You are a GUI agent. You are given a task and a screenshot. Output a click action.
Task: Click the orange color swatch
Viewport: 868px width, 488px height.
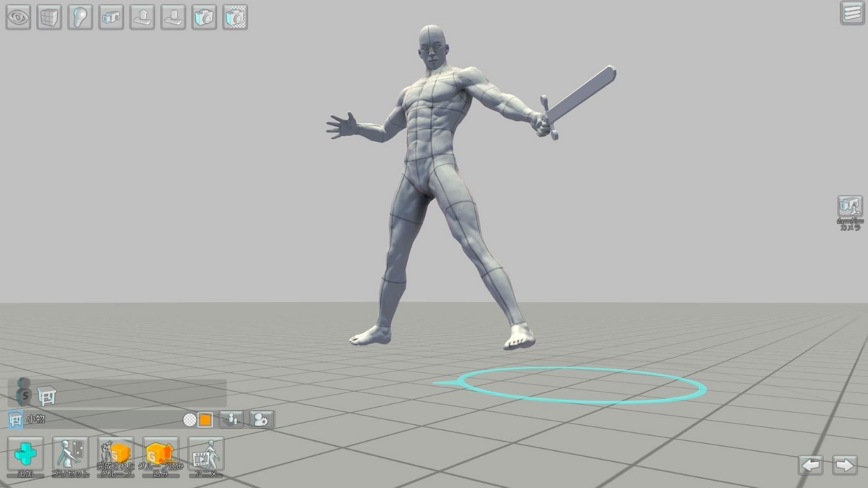coord(205,419)
